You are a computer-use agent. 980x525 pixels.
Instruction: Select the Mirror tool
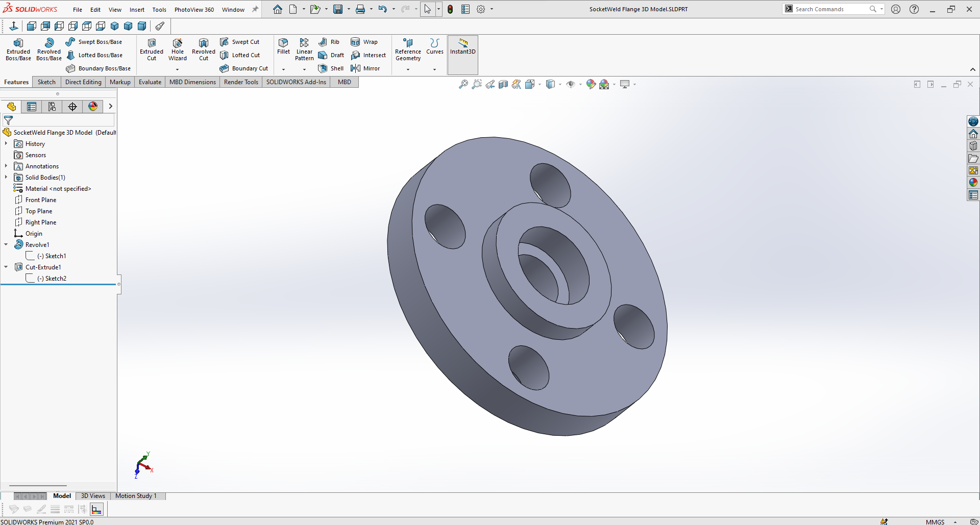[x=365, y=68]
